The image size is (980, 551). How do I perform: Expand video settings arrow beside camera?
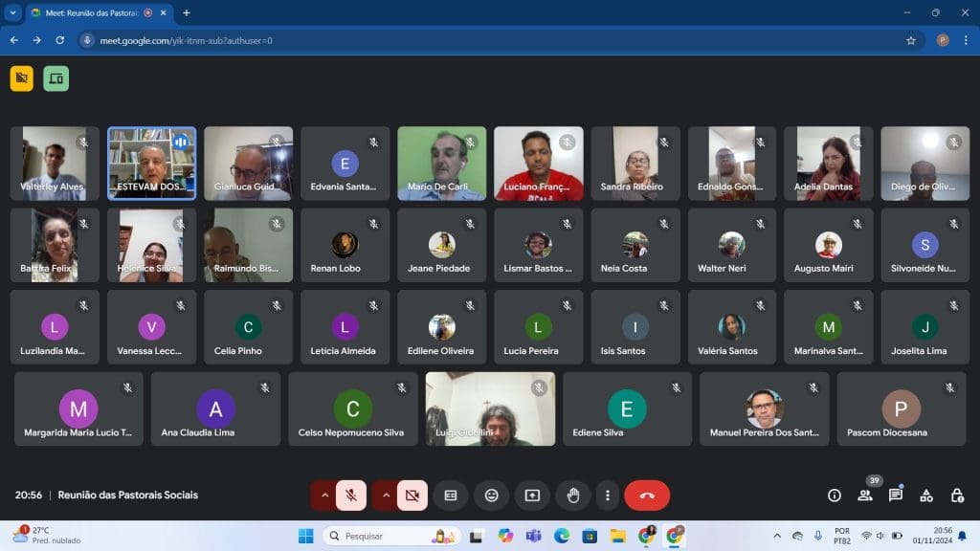tap(386, 496)
